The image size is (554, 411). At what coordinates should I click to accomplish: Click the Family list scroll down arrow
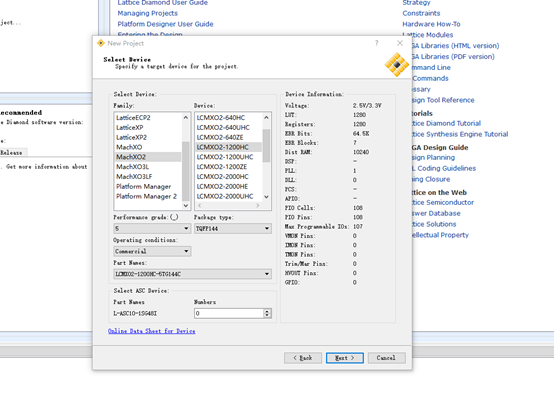[x=186, y=205]
